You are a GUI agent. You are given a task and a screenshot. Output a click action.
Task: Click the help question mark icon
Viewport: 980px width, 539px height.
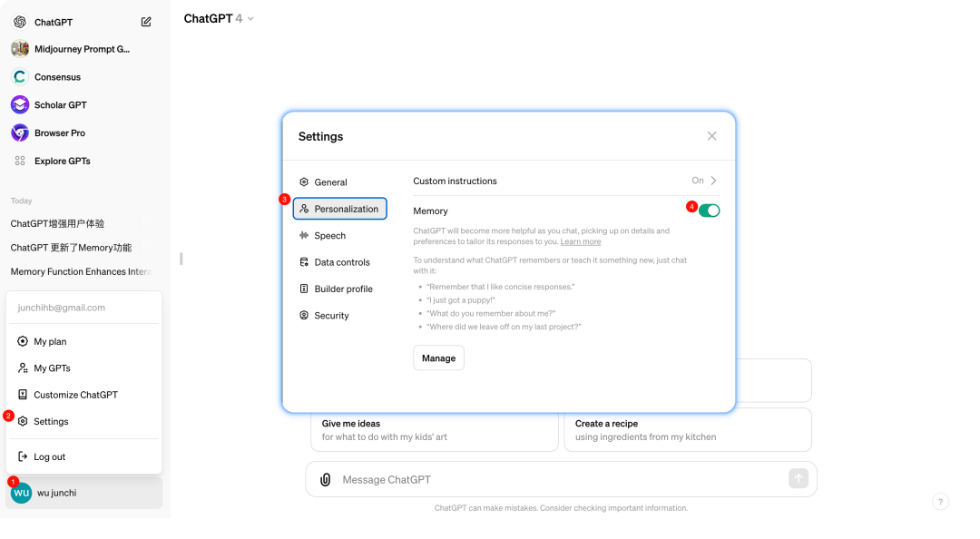coord(941,502)
